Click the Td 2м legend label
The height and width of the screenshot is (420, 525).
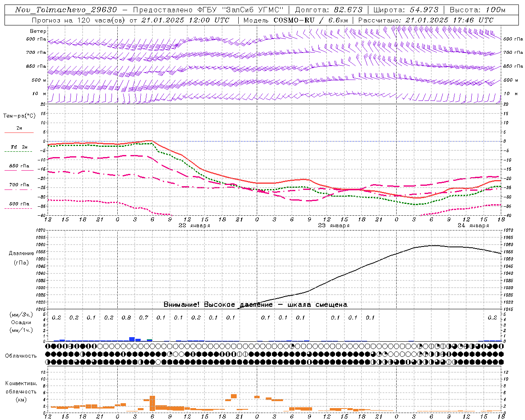[x=19, y=147]
